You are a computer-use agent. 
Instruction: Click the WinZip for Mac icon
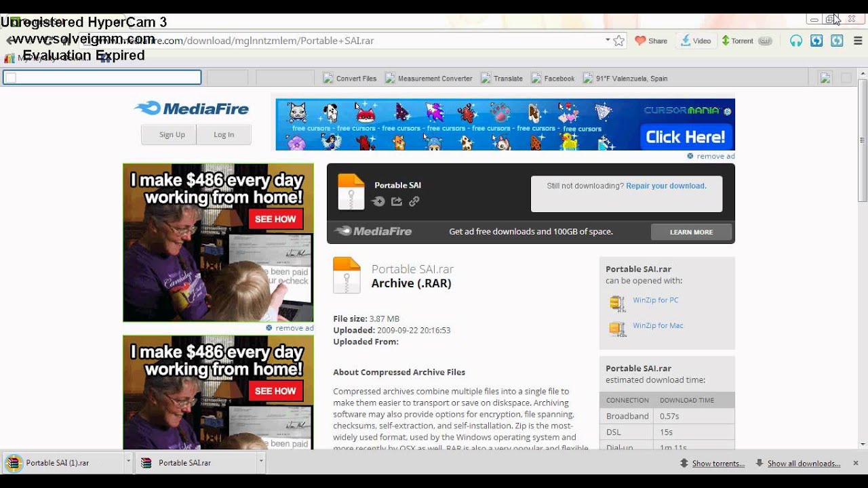click(x=617, y=329)
